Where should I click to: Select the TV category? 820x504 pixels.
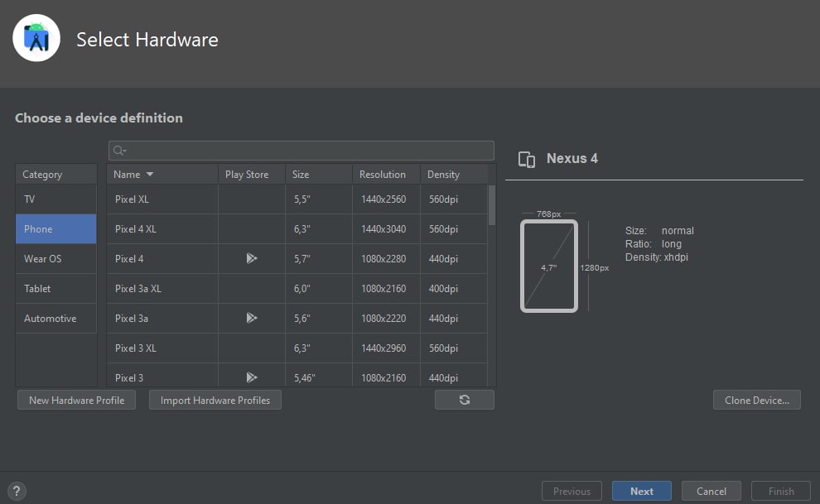tap(56, 199)
